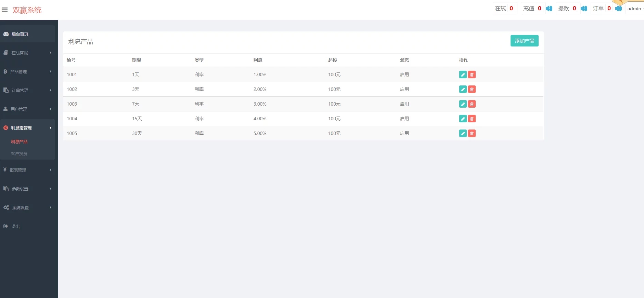Delete product 1005 with the red trash icon
This screenshot has height=298, width=644.
[472, 133]
